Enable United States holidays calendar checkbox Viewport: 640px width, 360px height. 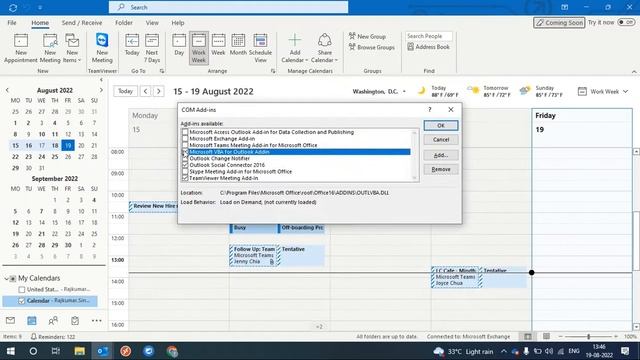tap(22, 289)
